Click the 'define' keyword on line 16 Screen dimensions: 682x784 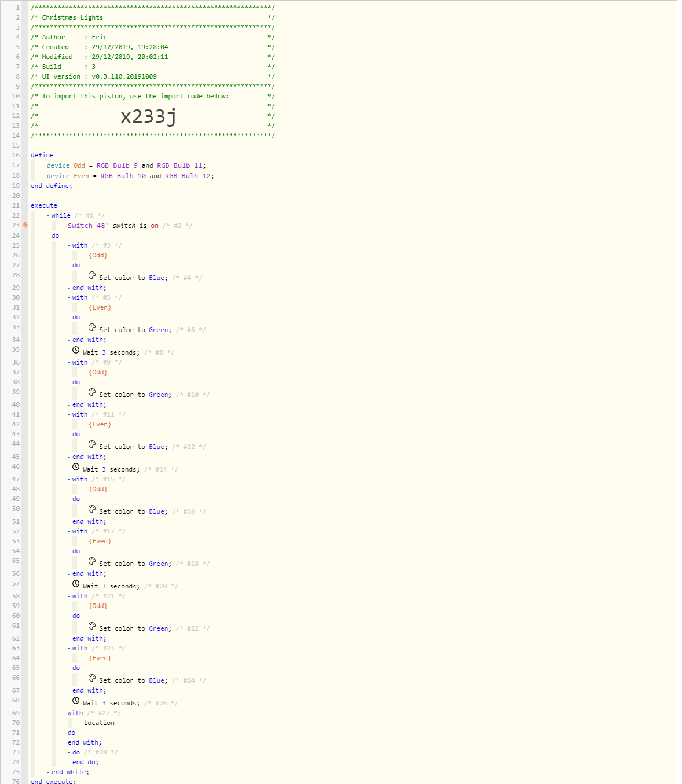click(42, 155)
